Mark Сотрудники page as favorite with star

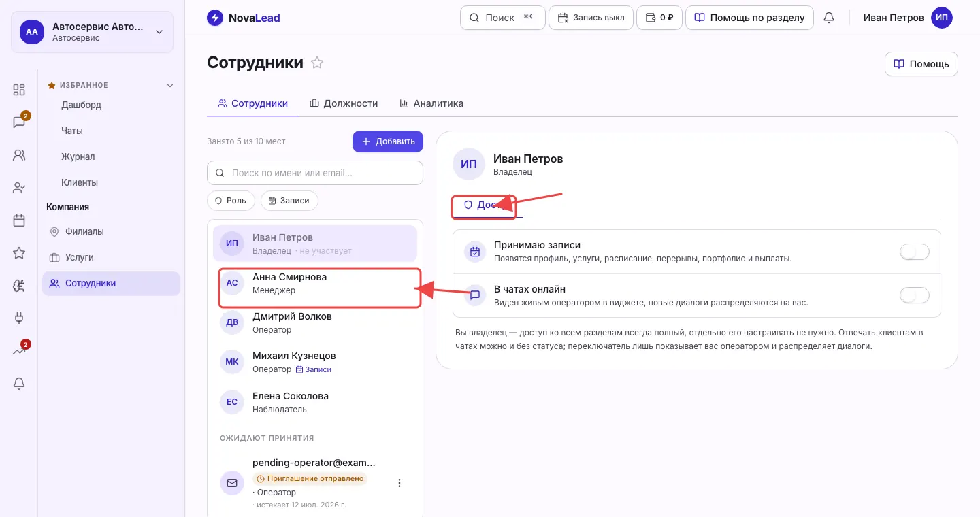317,63
